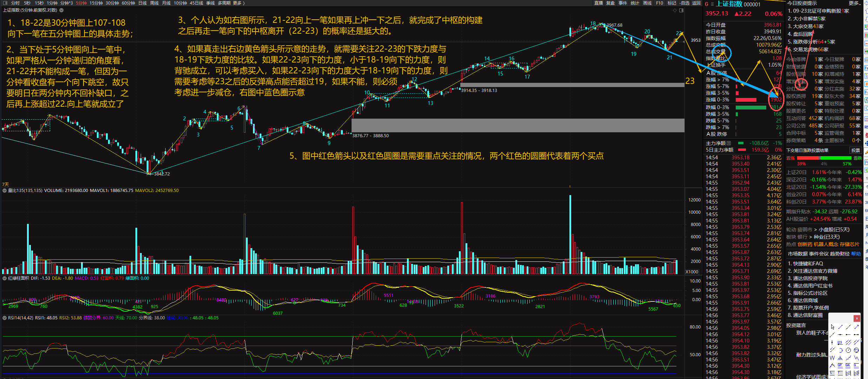Screen dimensions: 868x379
Task: Open the 事件 toolbar item
Action: pyautogui.click(x=623, y=3)
